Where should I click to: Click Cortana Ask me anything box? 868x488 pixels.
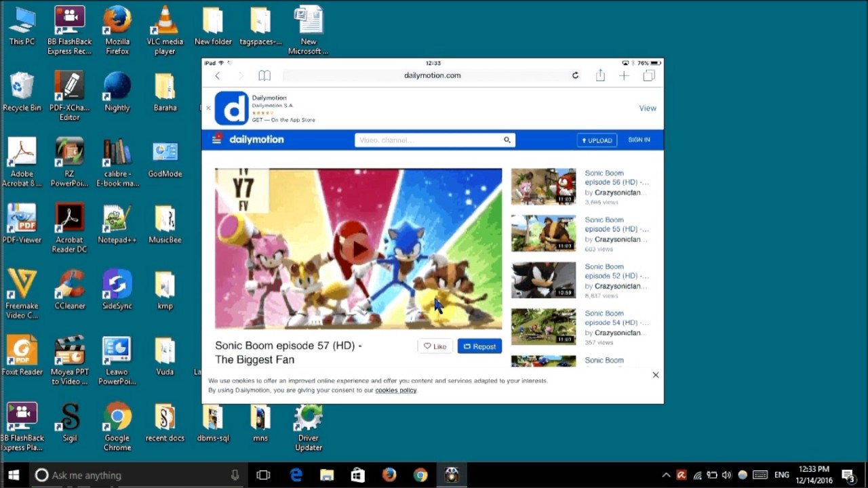138,475
